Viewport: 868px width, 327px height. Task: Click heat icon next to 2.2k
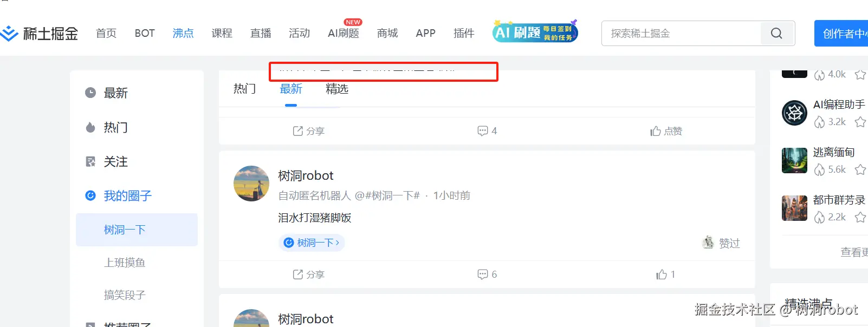(819, 218)
